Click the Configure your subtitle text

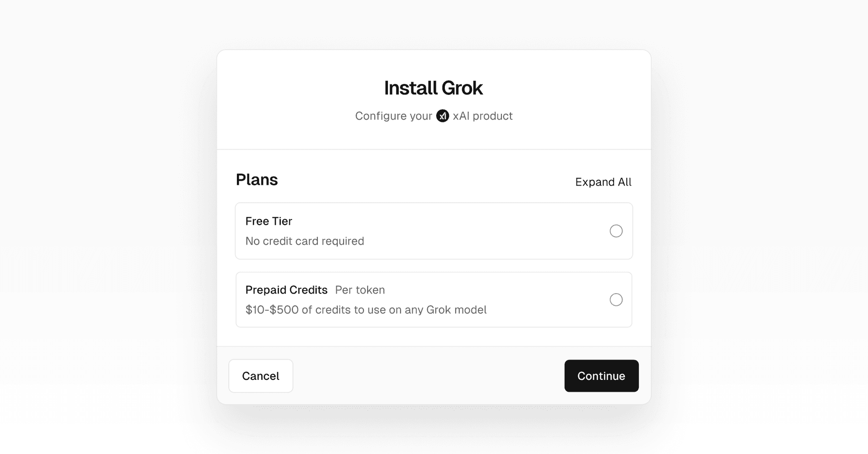pyautogui.click(x=393, y=116)
